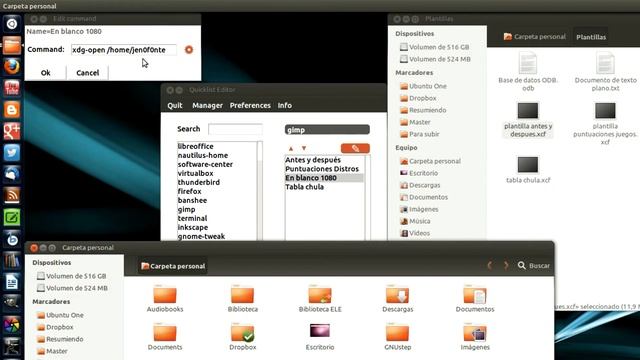This screenshot has width=640, height=360.
Task: Open Banshee launcher icon
Action: pos(12,239)
